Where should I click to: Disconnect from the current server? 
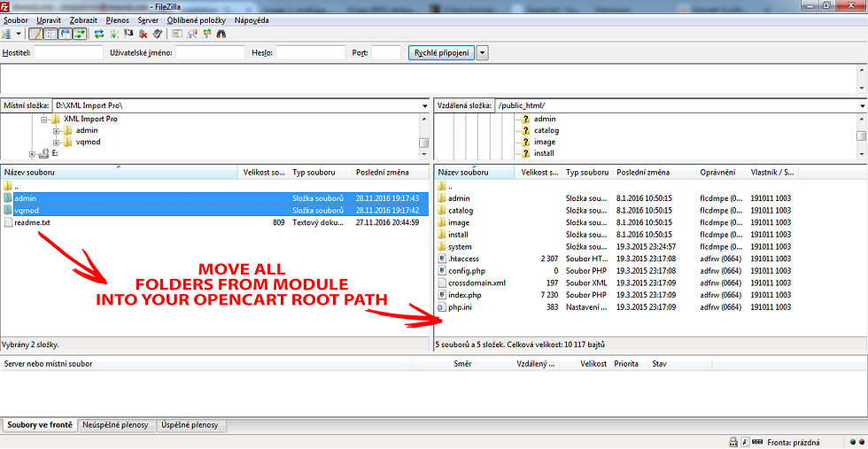pyautogui.click(x=143, y=34)
